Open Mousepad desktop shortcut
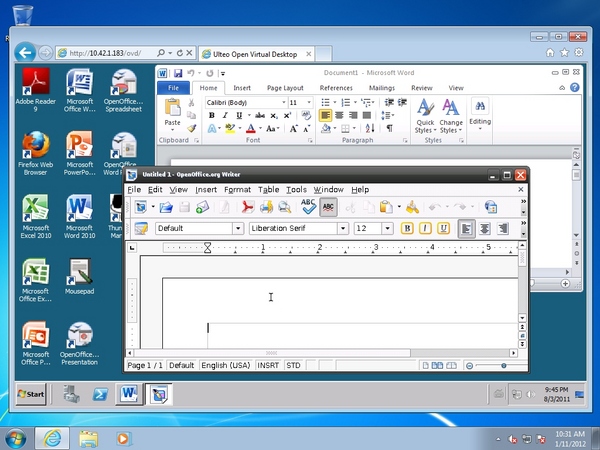The height and width of the screenshot is (450, 600). click(79, 277)
